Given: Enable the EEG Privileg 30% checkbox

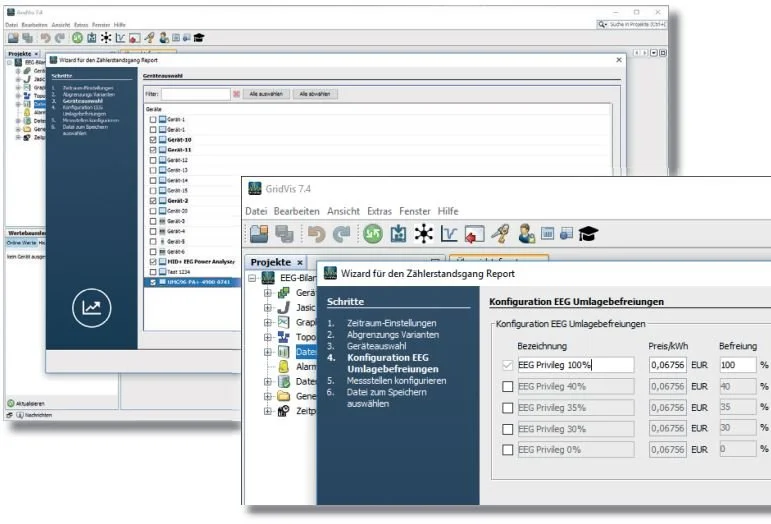Looking at the screenshot, I should [x=507, y=429].
